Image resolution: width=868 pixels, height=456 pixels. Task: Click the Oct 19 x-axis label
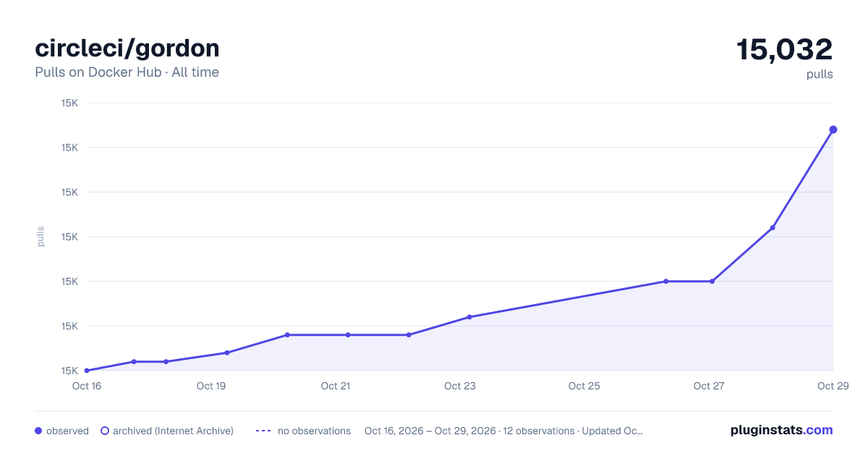point(211,386)
